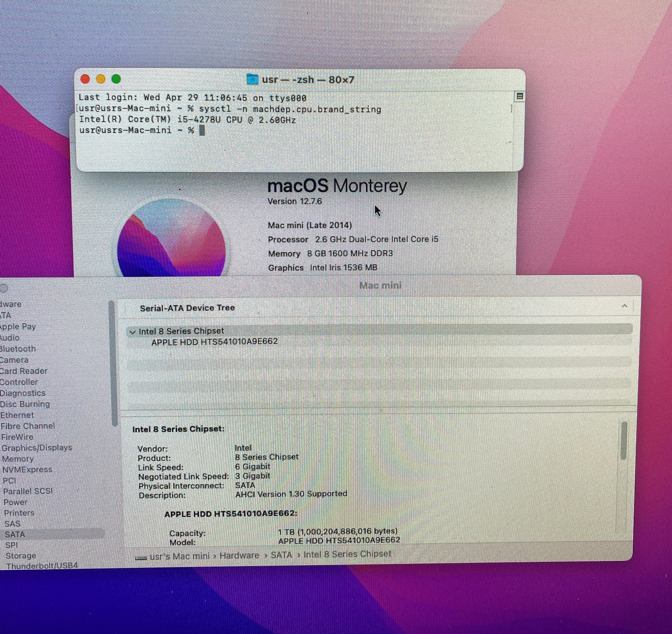Select Camera in the sidebar

14,360
